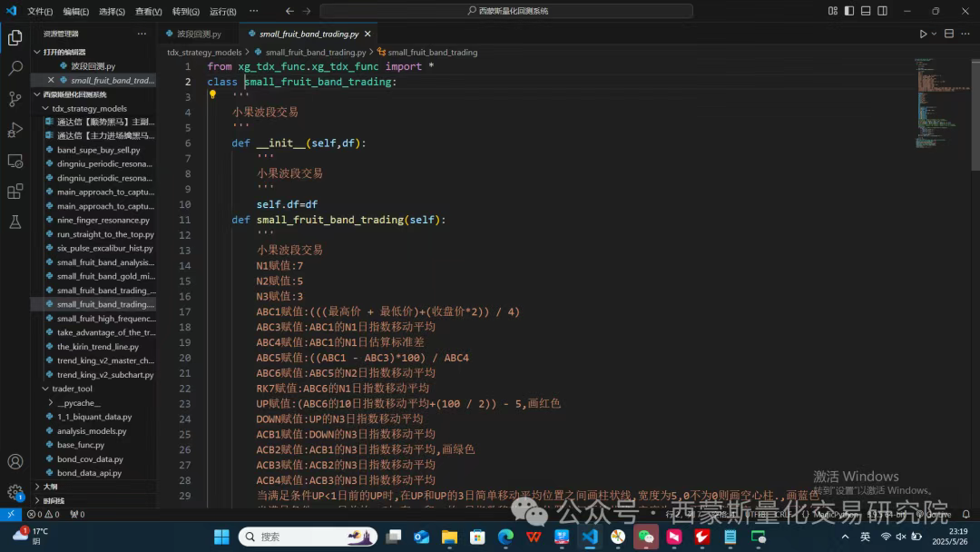Viewport: 980px width, 552px height.
Task: Expand the __pycache__ folder
Action: click(x=93, y=402)
